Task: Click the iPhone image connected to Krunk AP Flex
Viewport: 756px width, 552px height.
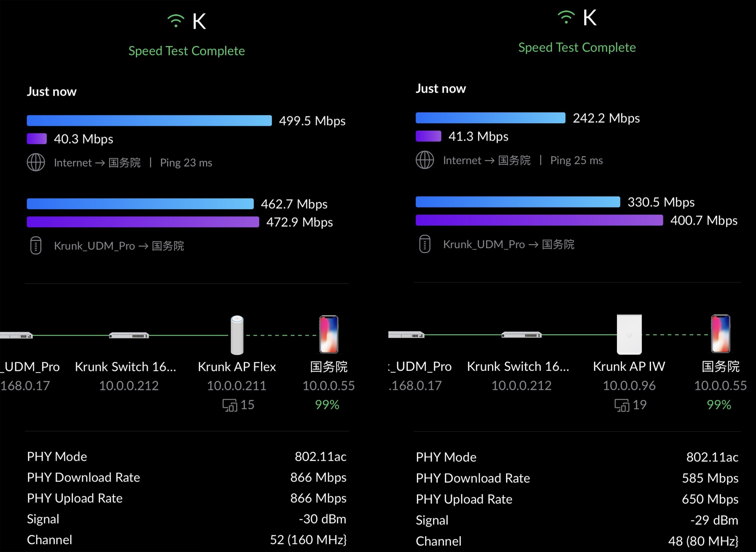Action: (x=328, y=334)
